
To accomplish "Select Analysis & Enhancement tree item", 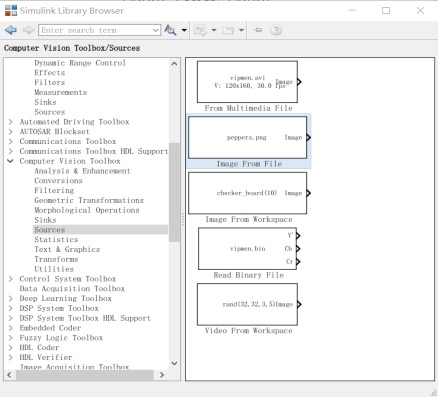I will click(x=82, y=171).
